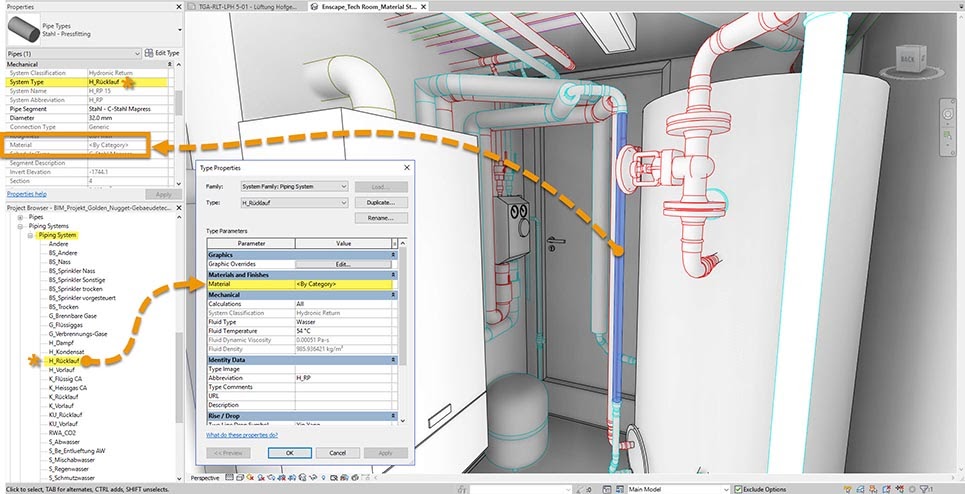Collapse the Graphics parameter group
The height and width of the screenshot is (494, 965).
392,254
